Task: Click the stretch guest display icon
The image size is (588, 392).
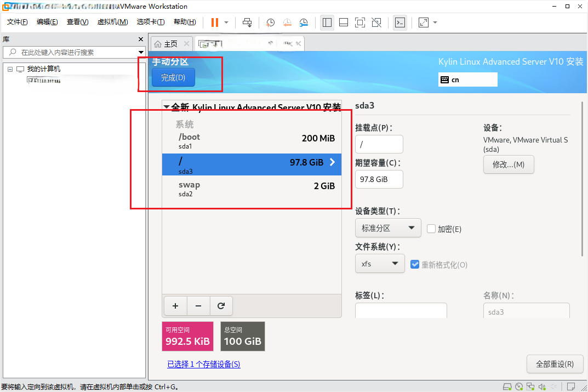Action: pos(424,22)
